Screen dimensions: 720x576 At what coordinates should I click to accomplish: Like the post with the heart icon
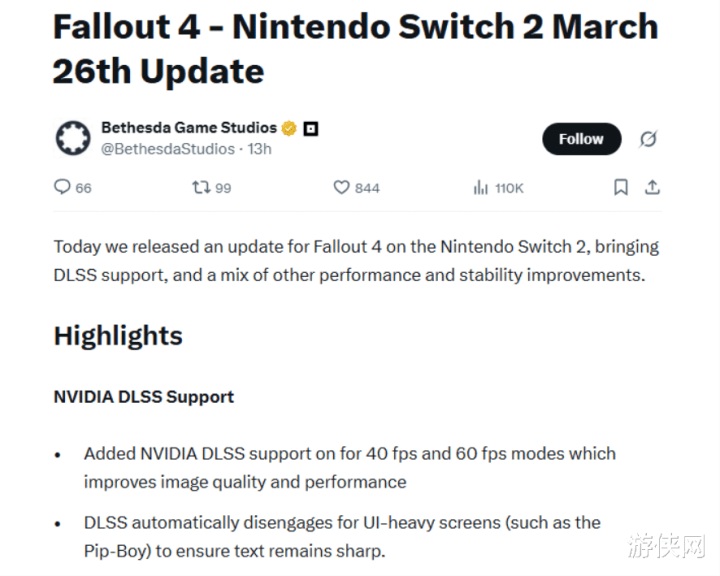(341, 187)
